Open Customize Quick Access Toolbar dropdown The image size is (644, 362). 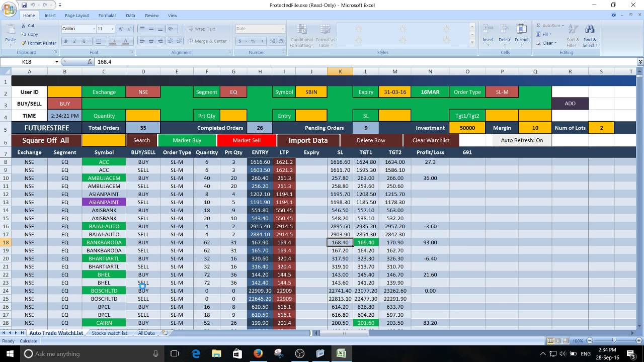point(60,5)
